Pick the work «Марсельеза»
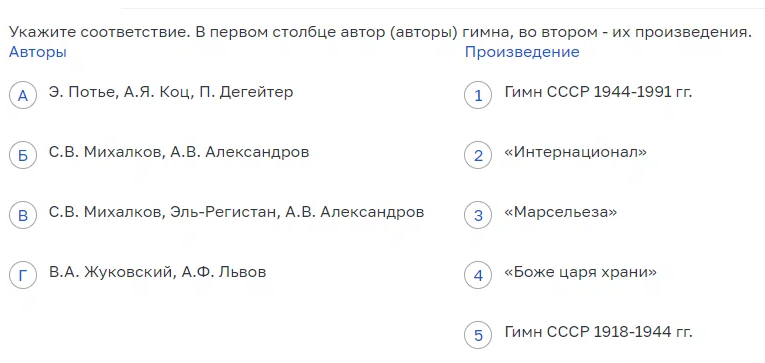This screenshot has width=765, height=363. [x=561, y=212]
